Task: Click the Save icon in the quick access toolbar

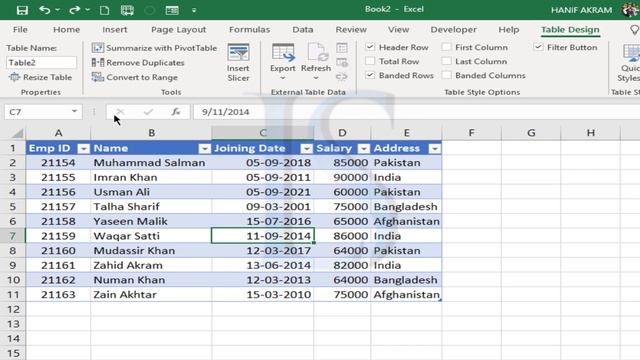Action: (22, 10)
